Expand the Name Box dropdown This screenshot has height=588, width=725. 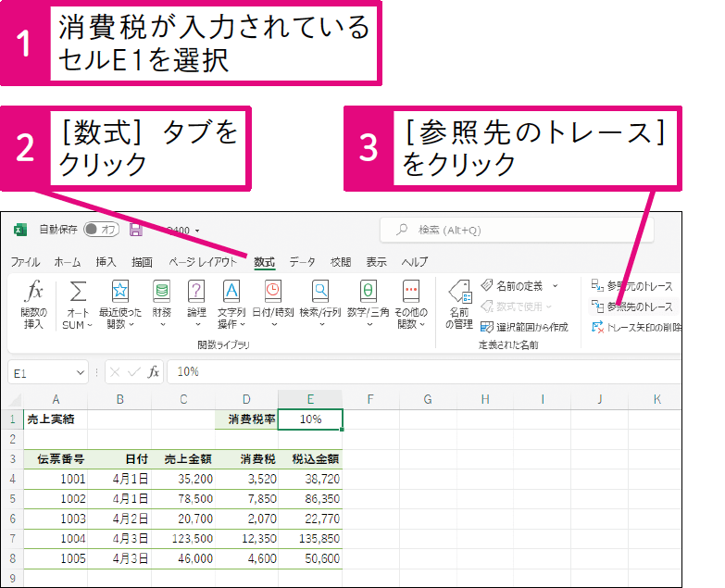tap(81, 372)
